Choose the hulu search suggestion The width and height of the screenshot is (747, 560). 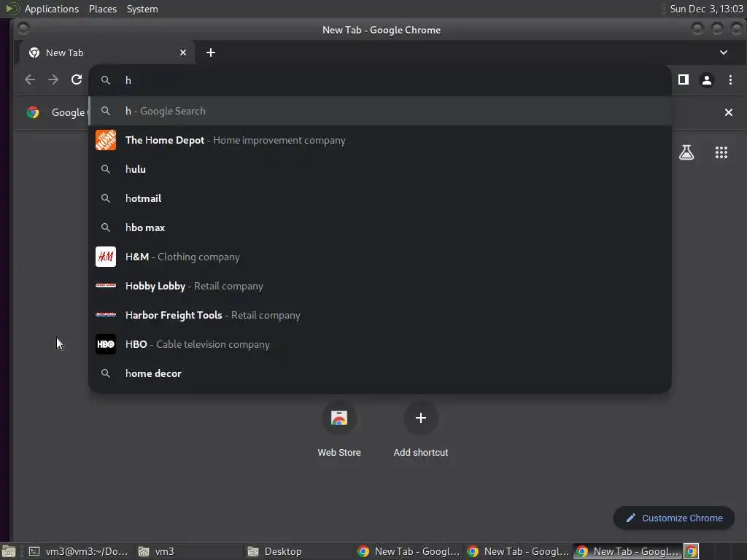pyautogui.click(x=380, y=169)
